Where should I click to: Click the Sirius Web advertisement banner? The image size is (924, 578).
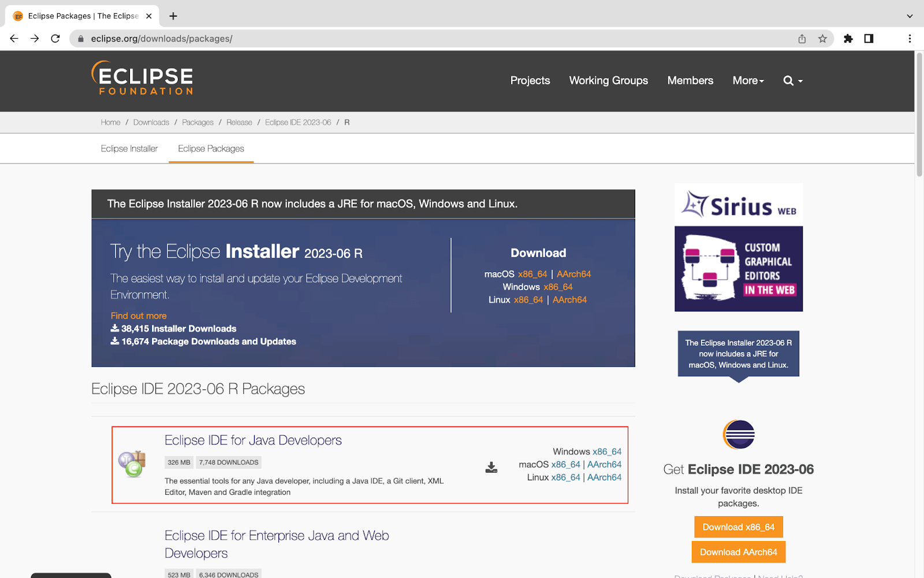(739, 247)
